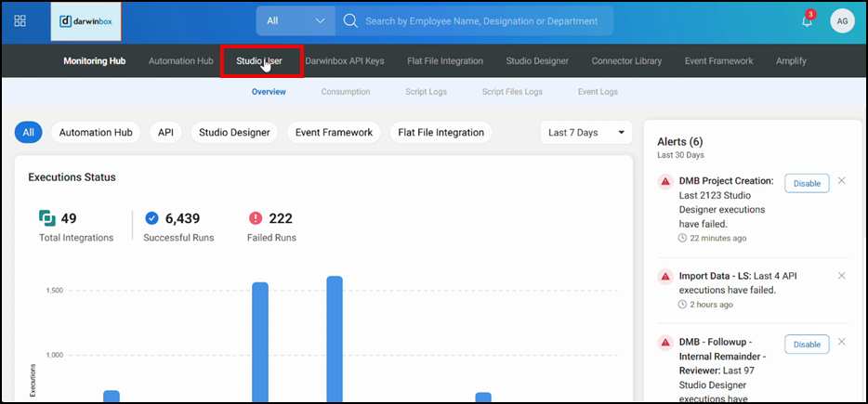Open the notifications bell
868x404 pixels.
click(807, 20)
